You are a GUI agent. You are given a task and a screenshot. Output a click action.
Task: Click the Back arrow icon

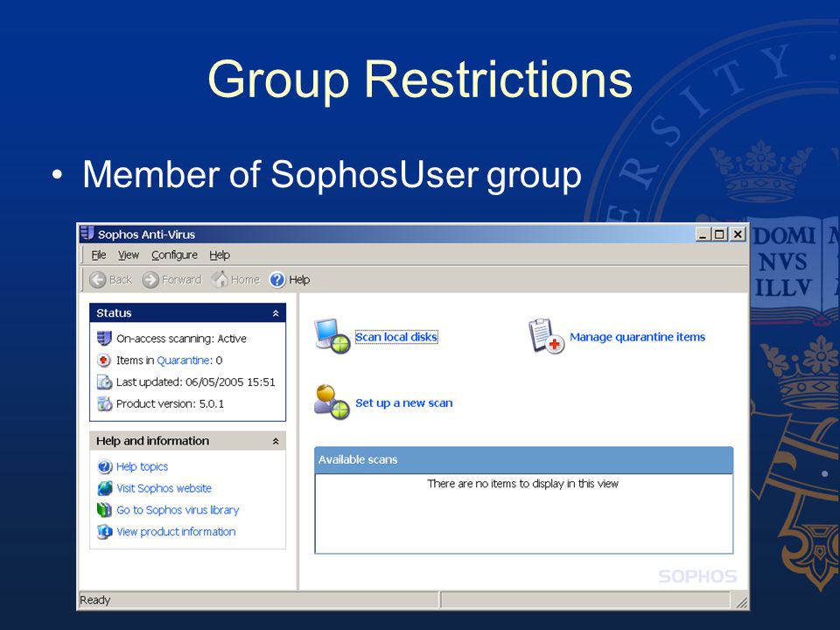coord(97,280)
